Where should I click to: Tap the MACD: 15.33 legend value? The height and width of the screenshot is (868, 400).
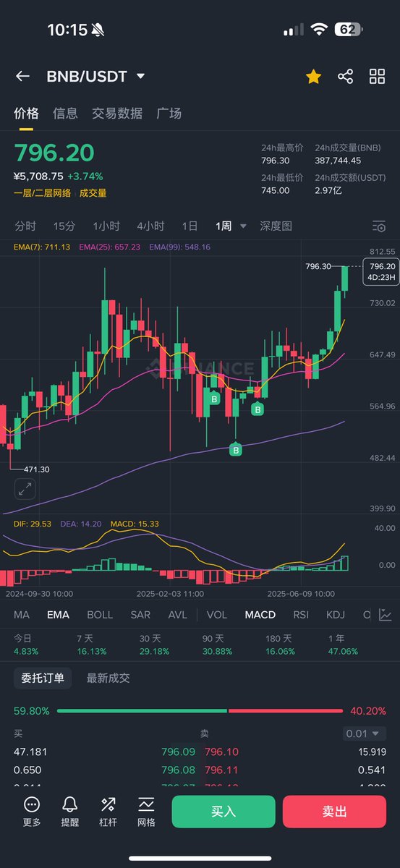tap(135, 523)
